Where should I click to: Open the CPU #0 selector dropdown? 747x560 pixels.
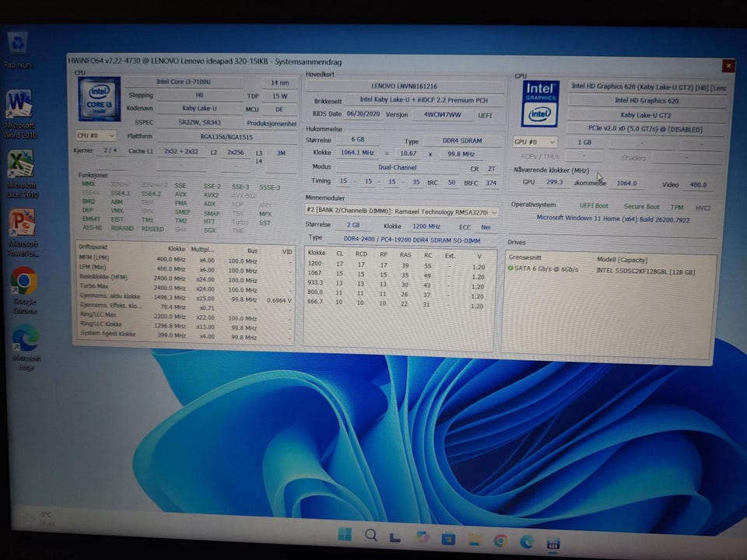(95, 135)
